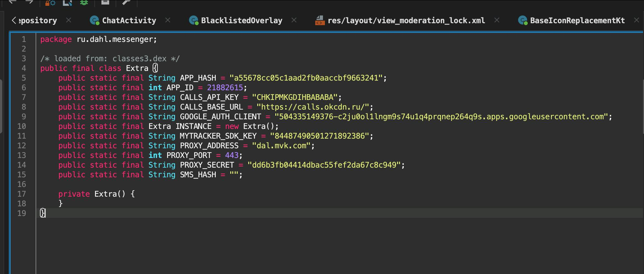The image size is (644, 274).
Task: Open the debugger via green bug icon
Action: tap(84, 3)
